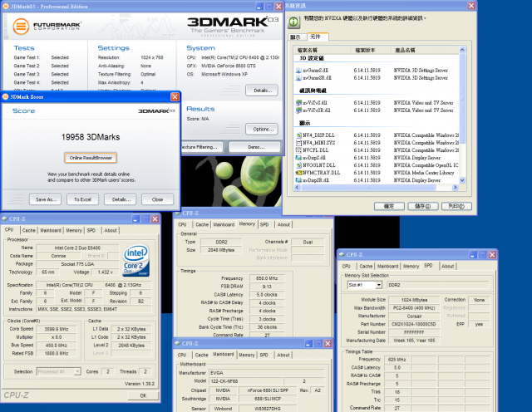Click the 3DMark03 Professional title bar icon
This screenshot has width=532, height=412.
[x=6, y=7]
